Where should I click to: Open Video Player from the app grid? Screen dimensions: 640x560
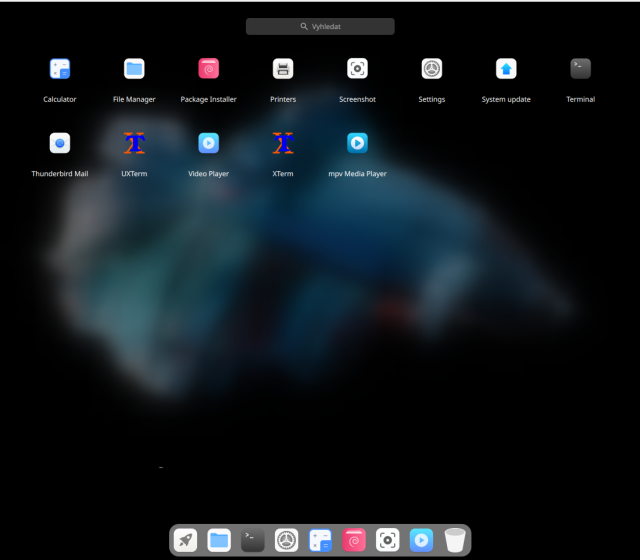click(208, 143)
